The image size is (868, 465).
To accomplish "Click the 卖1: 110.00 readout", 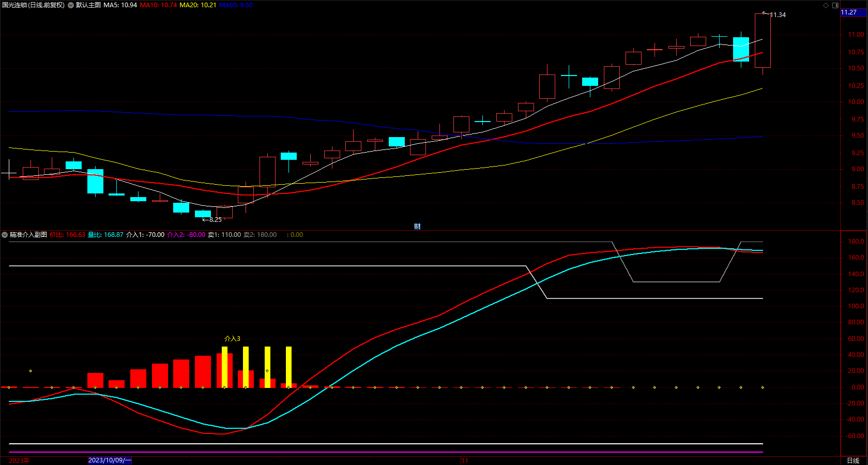I will click(x=224, y=235).
